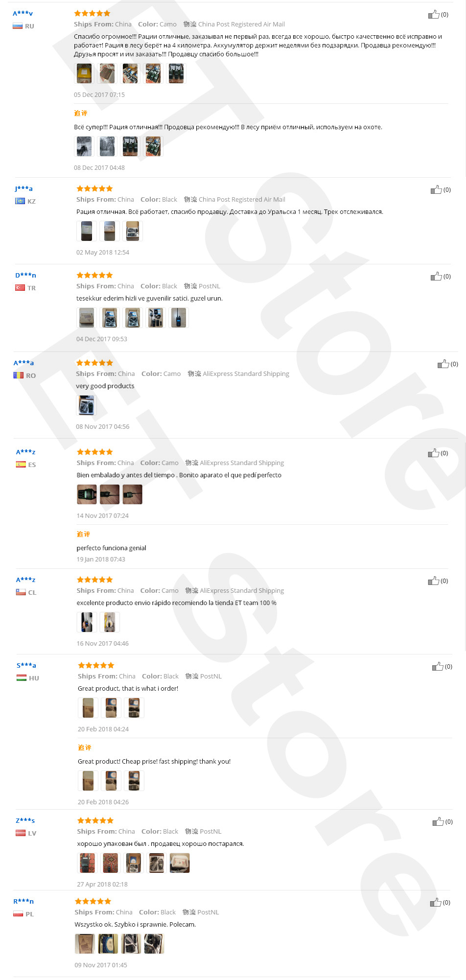Open second photo in J***a's review

(110, 231)
